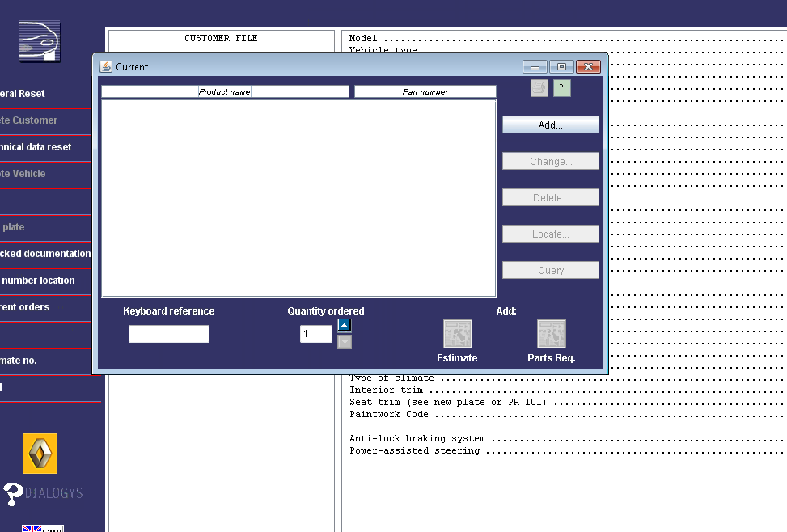Click the Delete Customer sidebar item
The image size is (787, 532).
pos(28,120)
